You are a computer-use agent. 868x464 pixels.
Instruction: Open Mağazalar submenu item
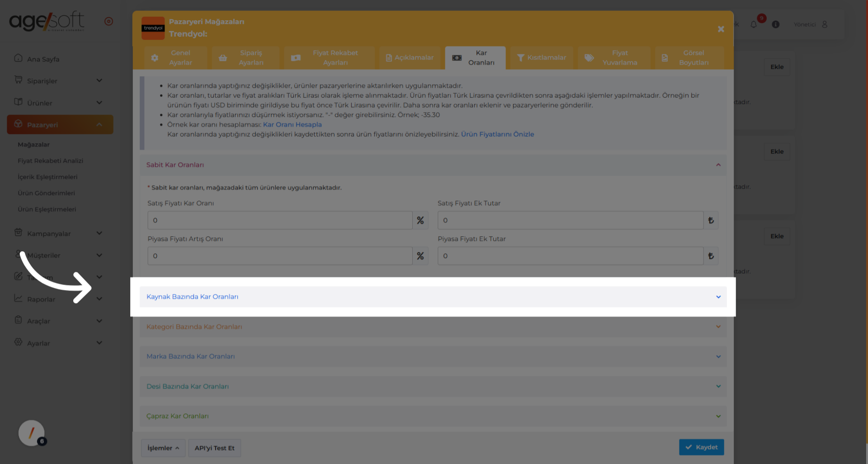(x=34, y=145)
